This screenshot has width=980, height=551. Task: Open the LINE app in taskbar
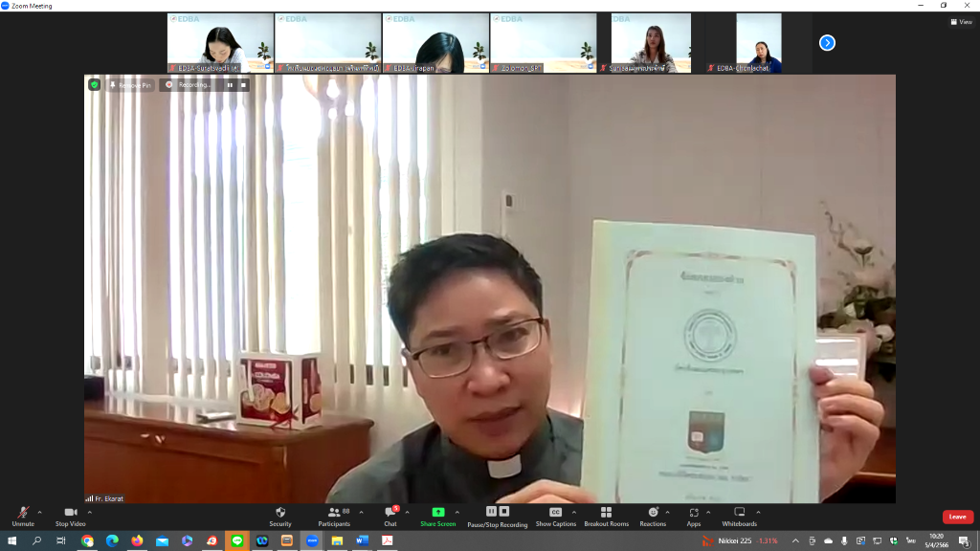[237, 540]
